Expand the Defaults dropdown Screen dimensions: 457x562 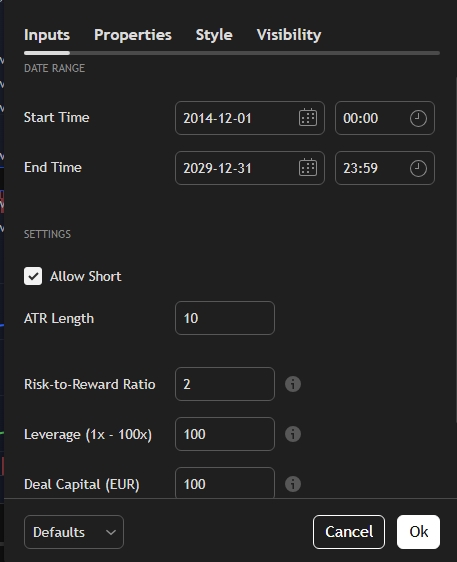tap(74, 532)
